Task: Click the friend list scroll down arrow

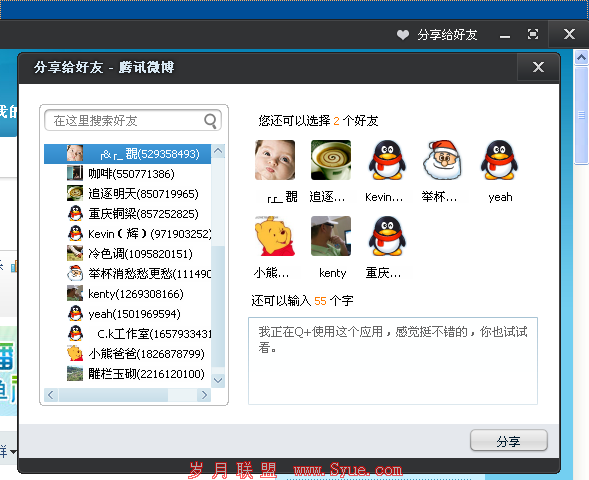Action: tap(218, 380)
